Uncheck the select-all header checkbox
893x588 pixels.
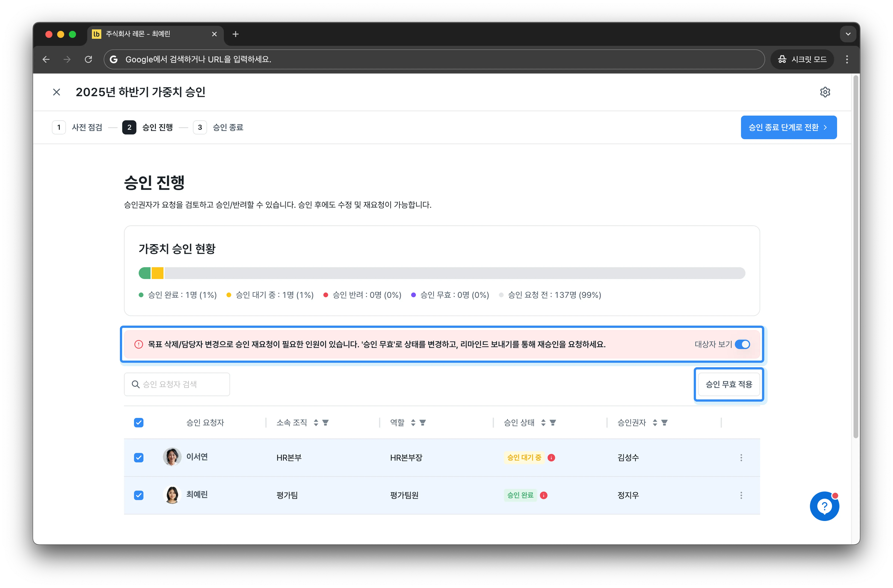(x=139, y=423)
